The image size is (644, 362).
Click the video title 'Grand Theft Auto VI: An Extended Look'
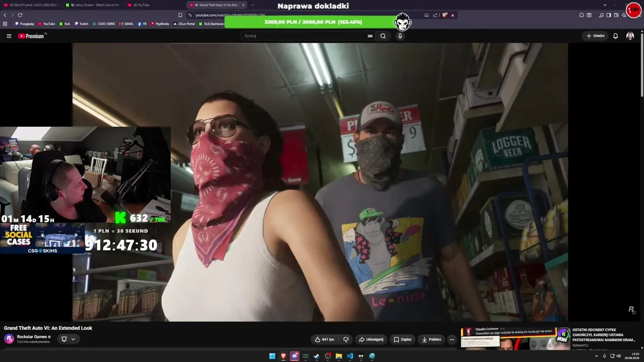coord(48,328)
